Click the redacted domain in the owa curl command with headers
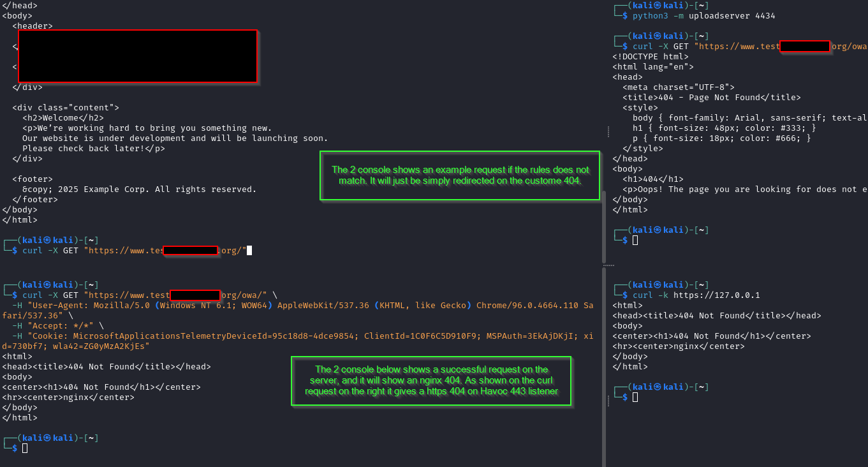 195,295
